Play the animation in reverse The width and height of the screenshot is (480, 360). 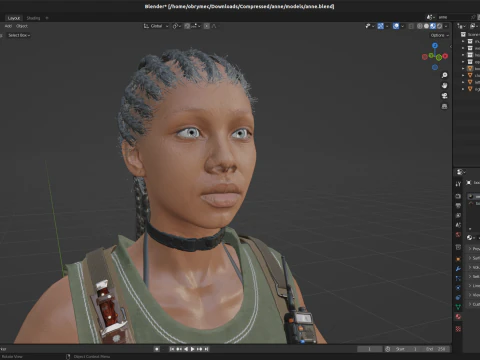tap(186, 349)
